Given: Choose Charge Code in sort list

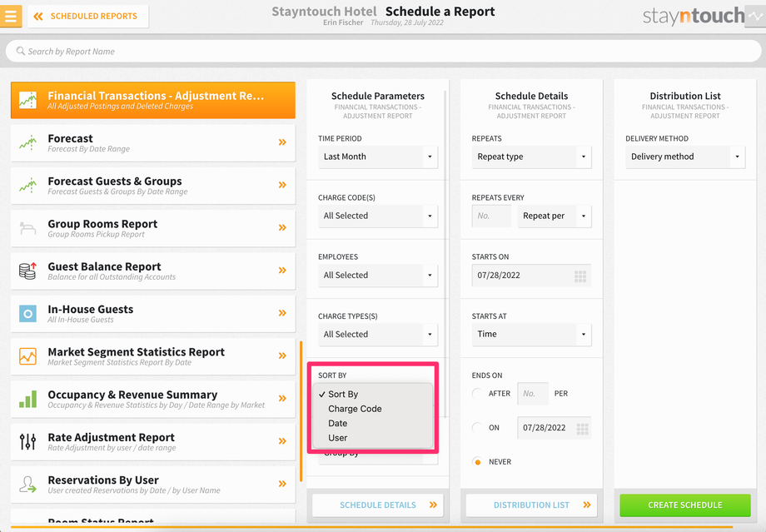Looking at the screenshot, I should point(373,409).
